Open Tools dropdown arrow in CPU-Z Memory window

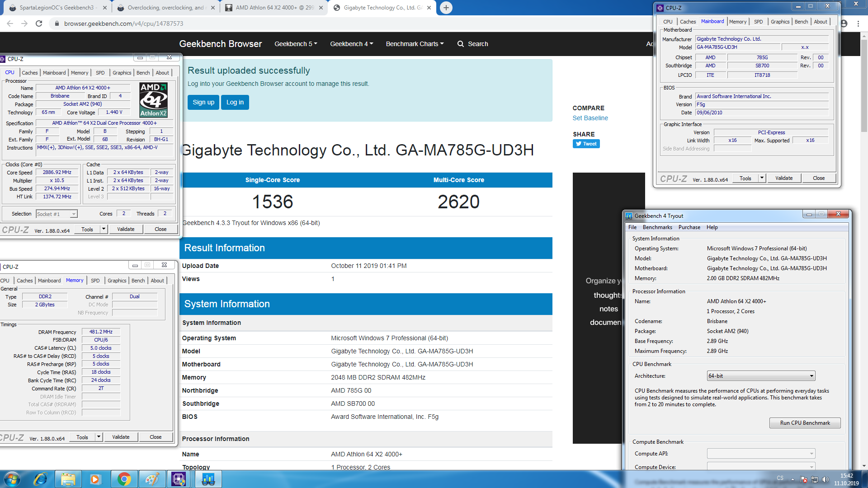coord(99,437)
